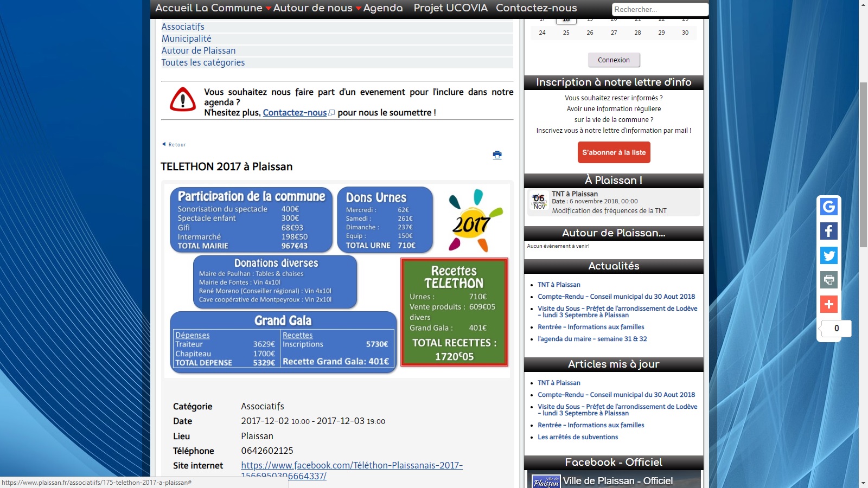This screenshot has width=868, height=488.
Task: Click the red warning triangle icon
Action: coord(183,100)
